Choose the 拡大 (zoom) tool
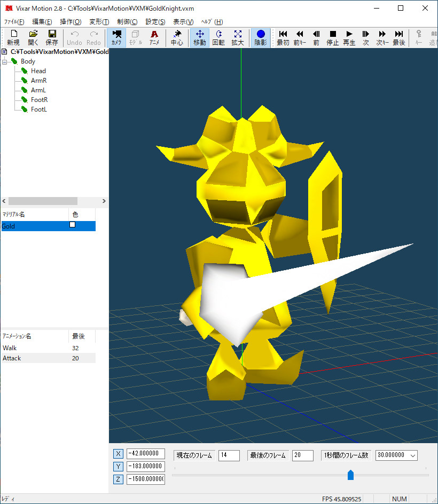Screen dimensions: 438x504 pos(238,38)
